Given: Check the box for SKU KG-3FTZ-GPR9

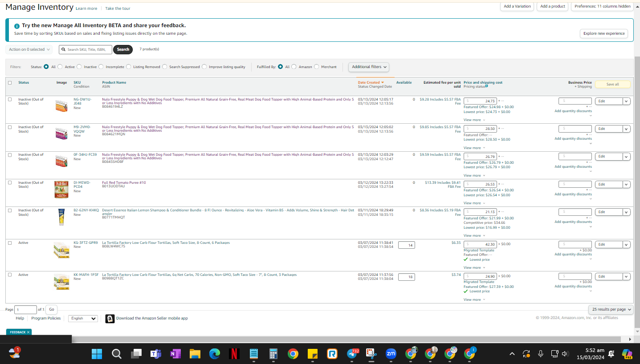Looking at the screenshot, I should point(10,243).
